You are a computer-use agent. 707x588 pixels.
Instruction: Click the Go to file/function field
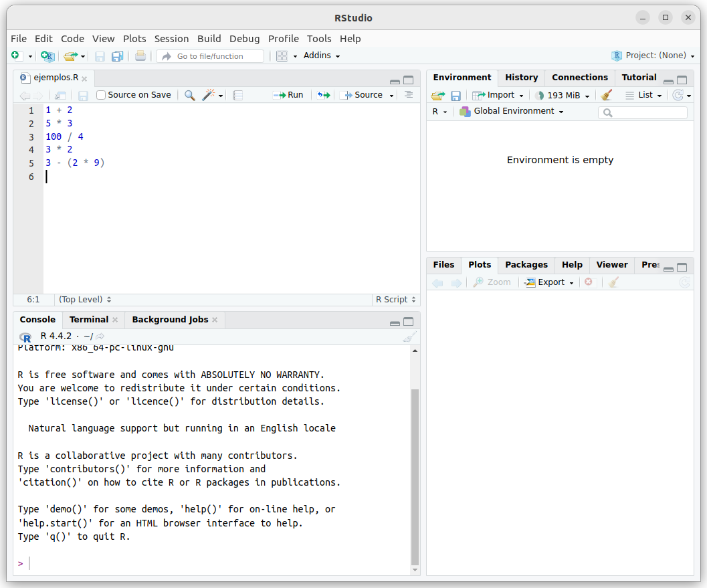pos(210,56)
